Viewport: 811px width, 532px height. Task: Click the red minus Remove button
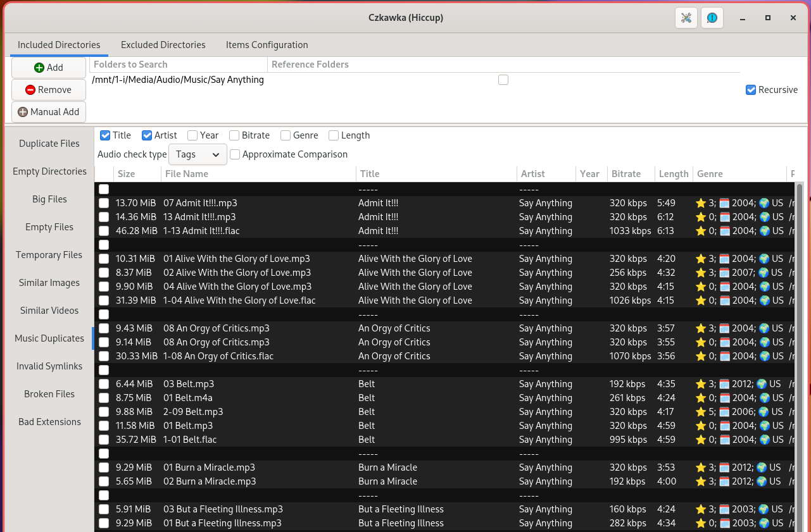coord(49,90)
